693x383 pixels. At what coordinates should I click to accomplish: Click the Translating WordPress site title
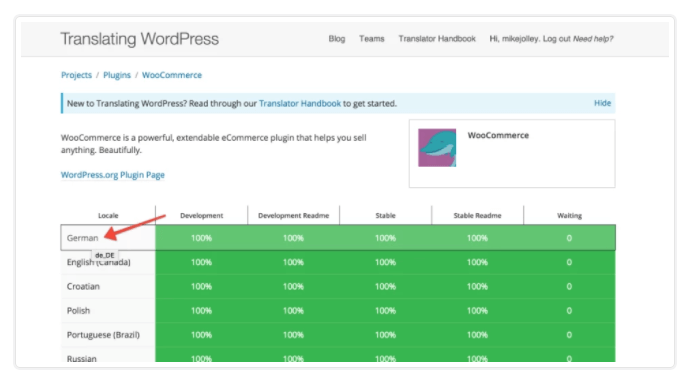[x=140, y=39]
